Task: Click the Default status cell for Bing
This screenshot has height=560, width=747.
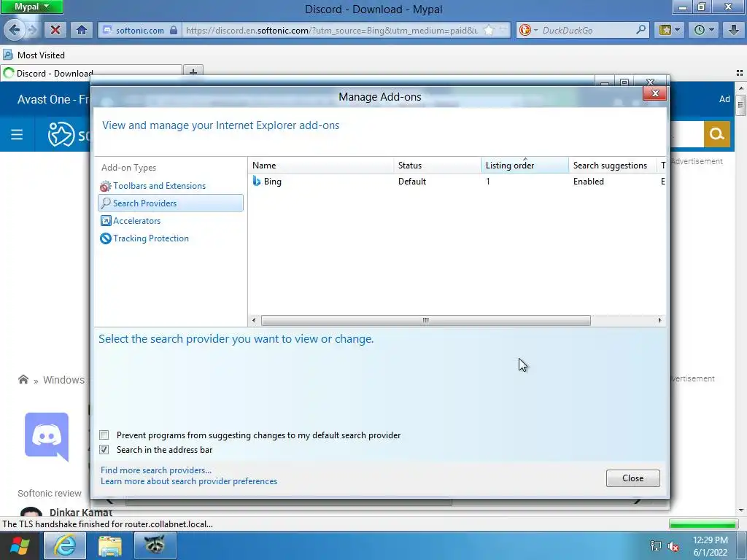Action: 412,182
